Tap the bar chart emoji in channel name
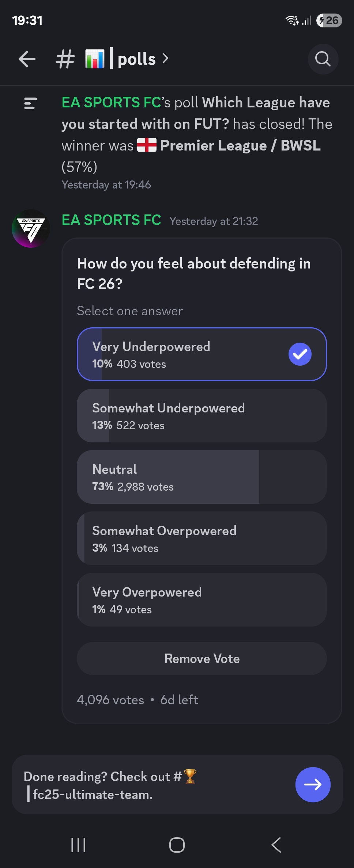 click(x=94, y=58)
